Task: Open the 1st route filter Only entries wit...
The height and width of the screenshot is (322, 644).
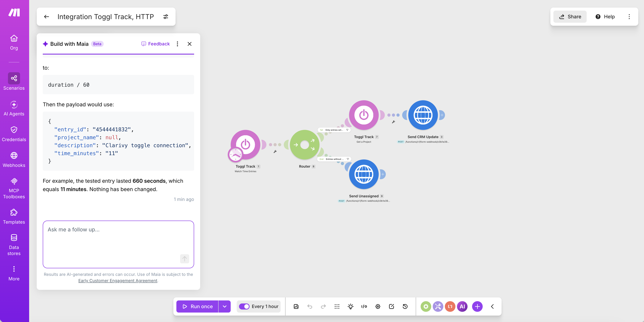Action: (x=334, y=130)
